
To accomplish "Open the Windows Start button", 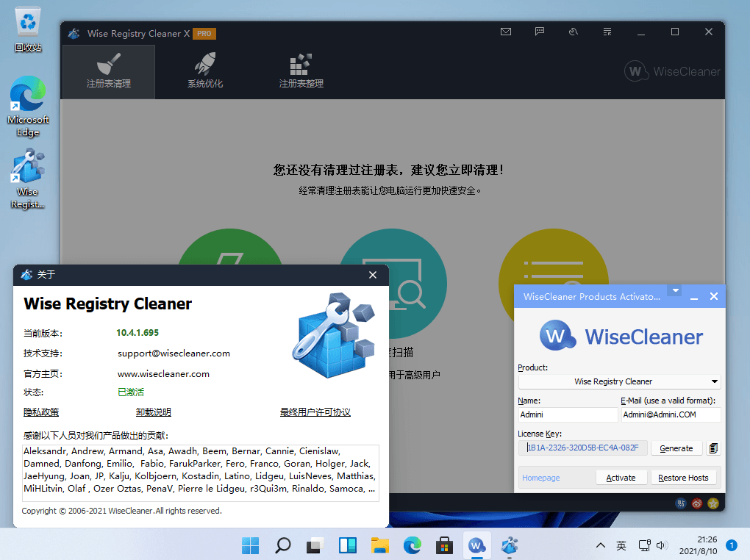I will click(251, 545).
